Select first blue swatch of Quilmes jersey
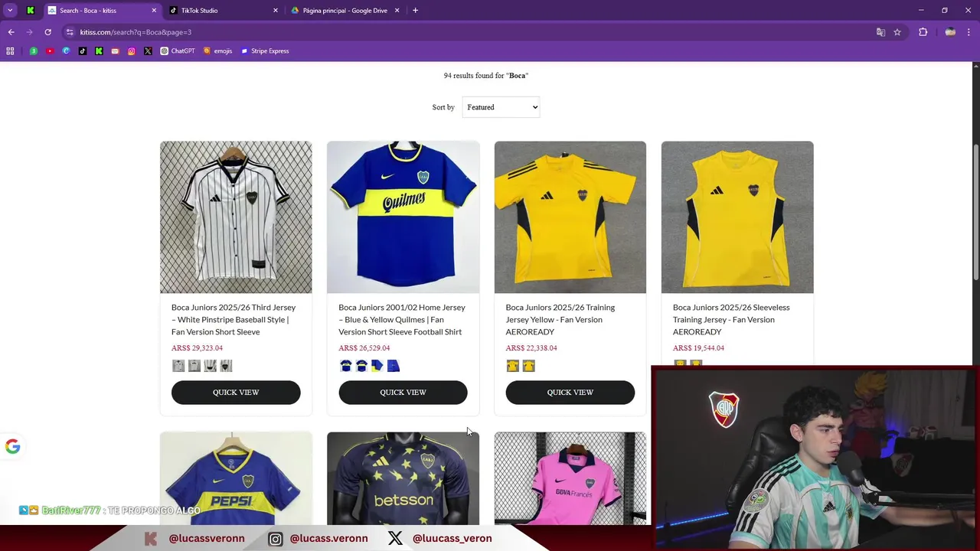The height and width of the screenshot is (551, 980). 345,366
